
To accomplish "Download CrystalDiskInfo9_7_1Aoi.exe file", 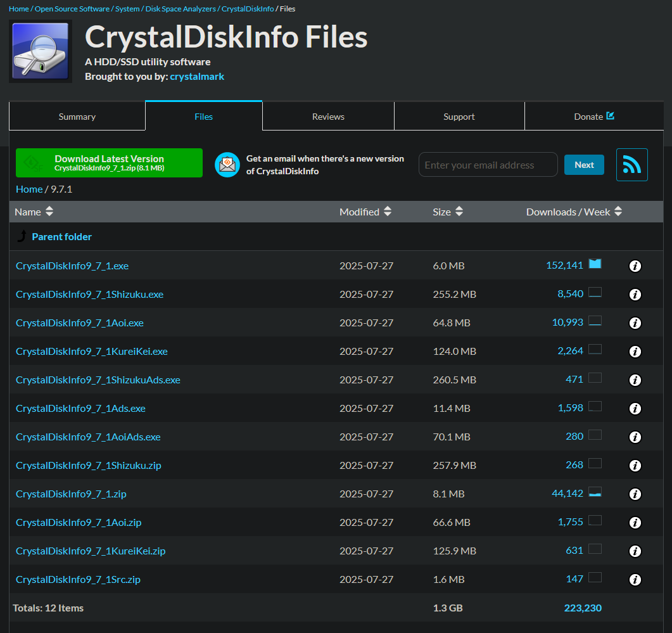I will 80,323.
